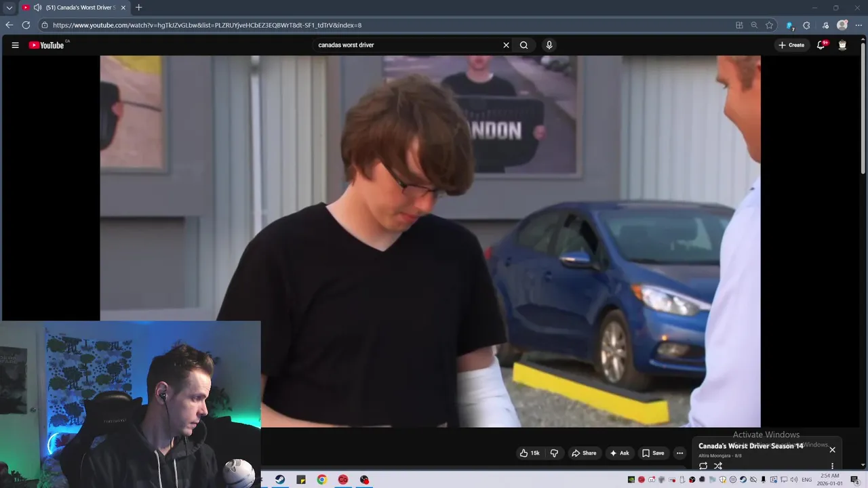The height and width of the screenshot is (488, 868).
Task: Select the Canada's Worst Driver browser tab
Action: tap(75, 7)
